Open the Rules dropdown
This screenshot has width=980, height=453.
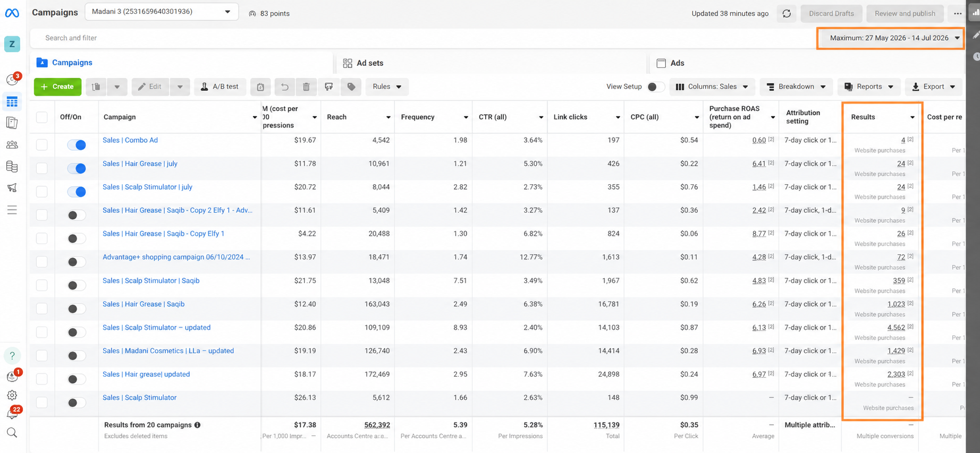pyautogui.click(x=387, y=87)
